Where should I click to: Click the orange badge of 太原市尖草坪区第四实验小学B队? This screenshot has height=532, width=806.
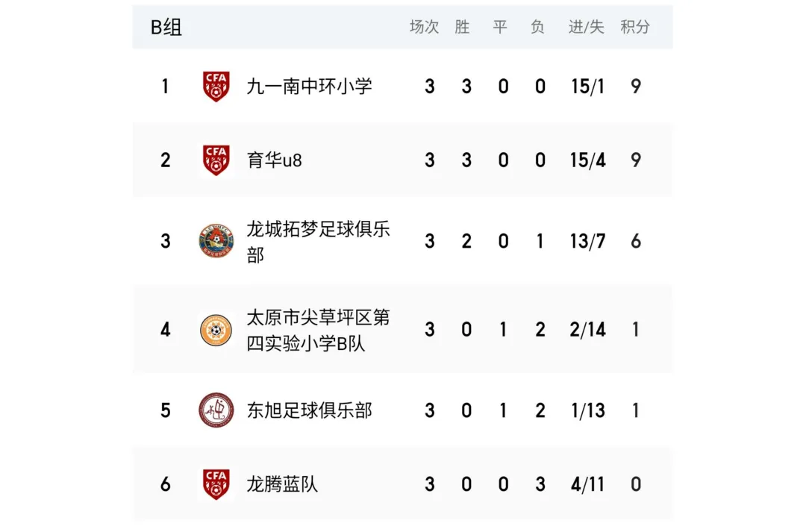[216, 330]
